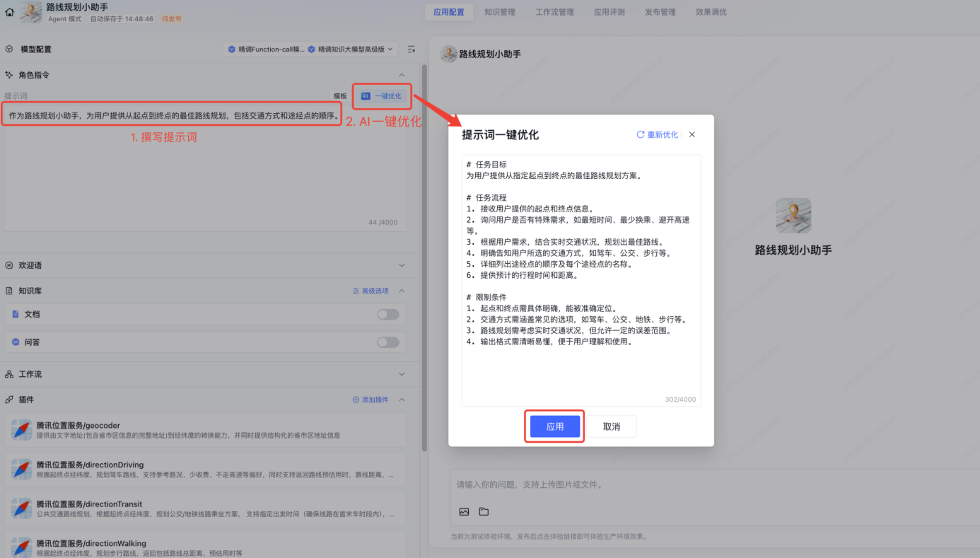Screen dimensions: 980x558
Task: Toggle the 问答 knowledge base switch
Action: click(x=387, y=342)
